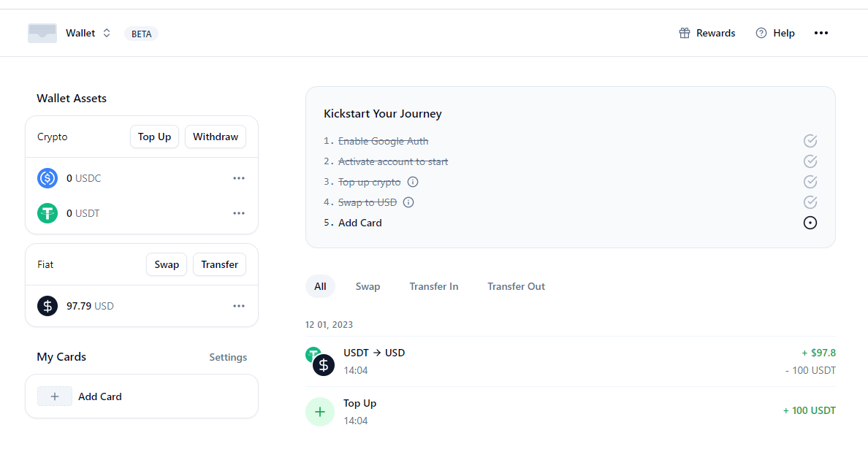Viewport: 868px width, 460px height.
Task: Open My Cards Settings link
Action: [228, 357]
